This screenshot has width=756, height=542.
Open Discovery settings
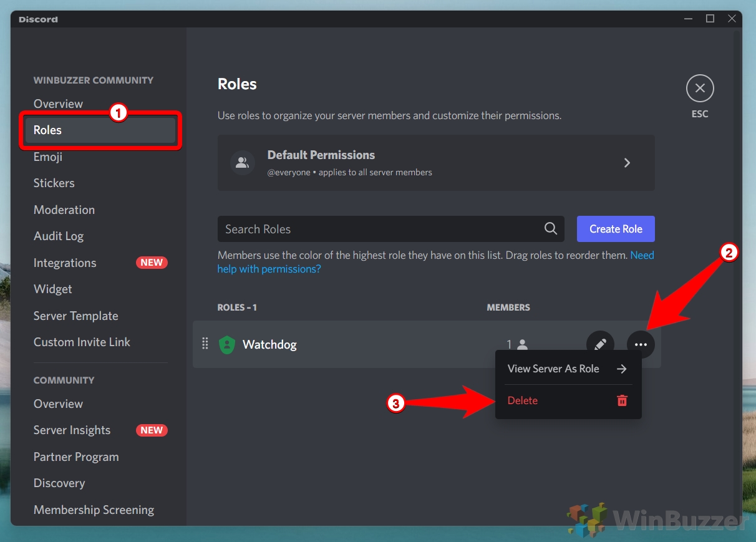[59, 483]
